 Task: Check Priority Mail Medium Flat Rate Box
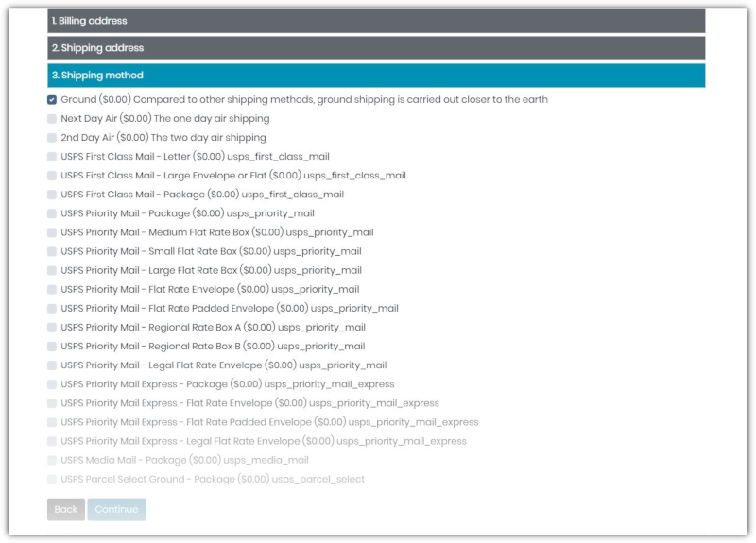point(52,232)
